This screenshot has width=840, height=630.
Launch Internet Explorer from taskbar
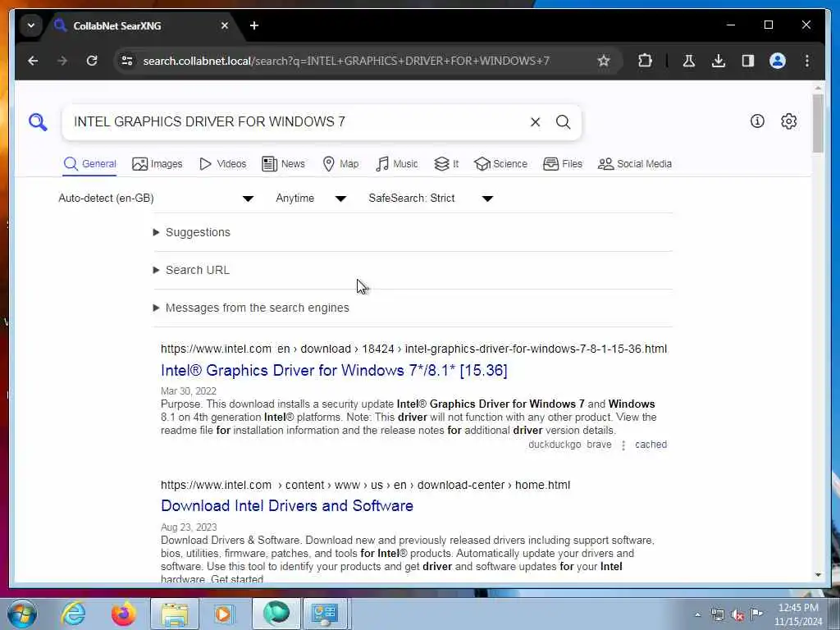[73, 614]
